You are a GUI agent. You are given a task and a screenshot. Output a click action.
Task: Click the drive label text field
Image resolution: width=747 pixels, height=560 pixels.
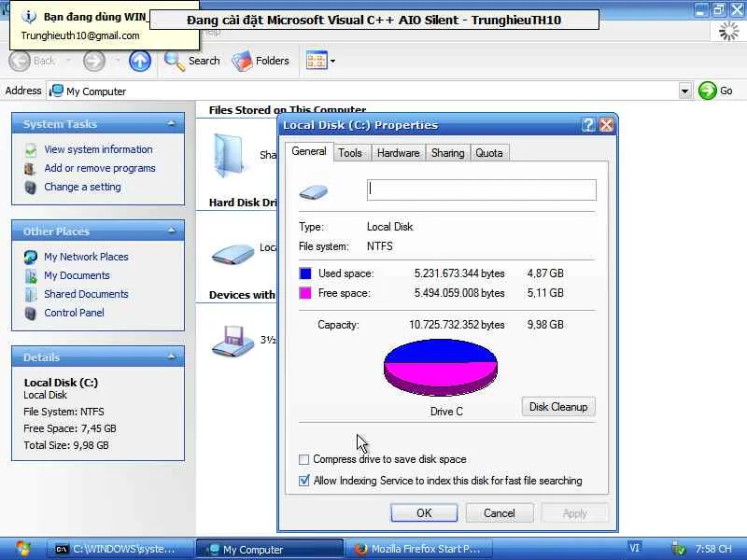(482, 190)
